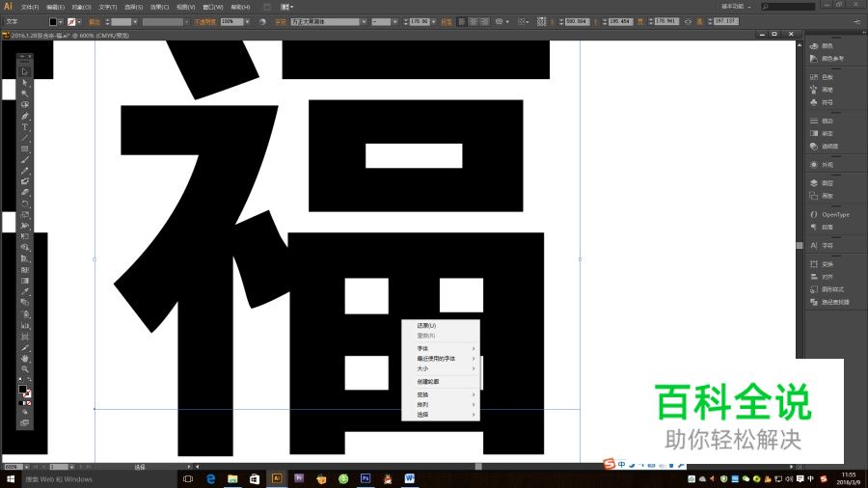Open the 色板 Swatches panel
The height and width of the screenshot is (488, 868).
pyautogui.click(x=822, y=77)
